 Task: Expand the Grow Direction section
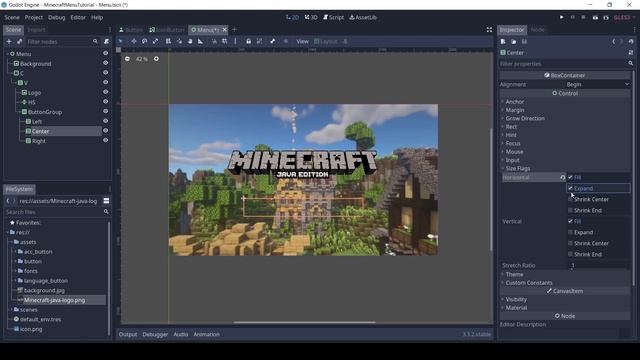(x=525, y=118)
